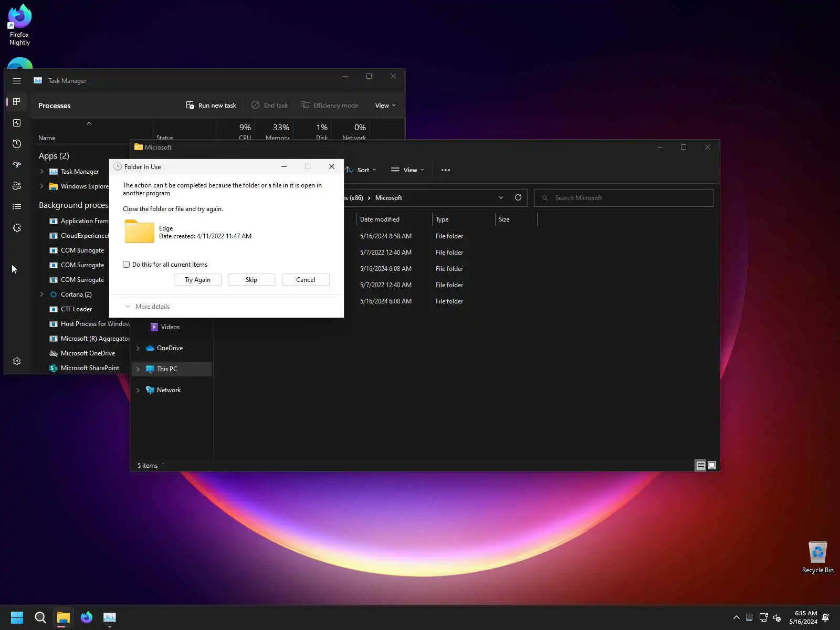Click the Microsoft OneDrive process icon

click(x=53, y=353)
